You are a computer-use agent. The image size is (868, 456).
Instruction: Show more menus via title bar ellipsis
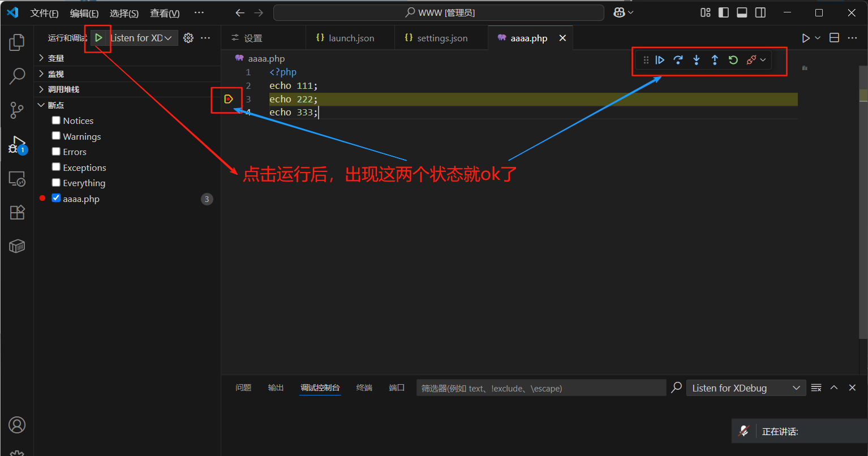pyautogui.click(x=199, y=12)
